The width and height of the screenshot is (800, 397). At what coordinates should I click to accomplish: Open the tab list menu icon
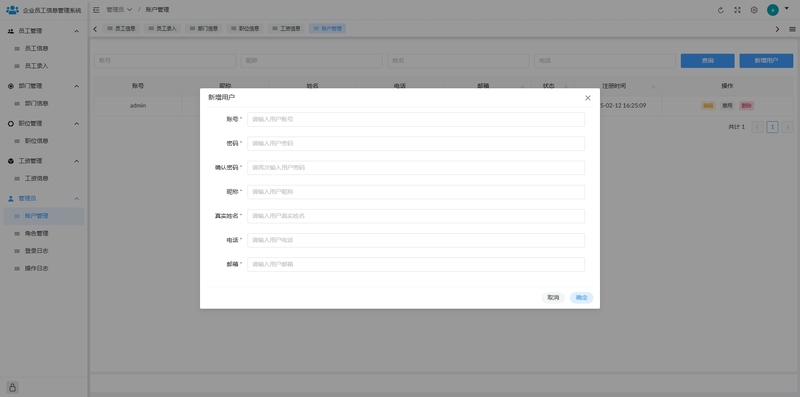pyautogui.click(x=792, y=29)
